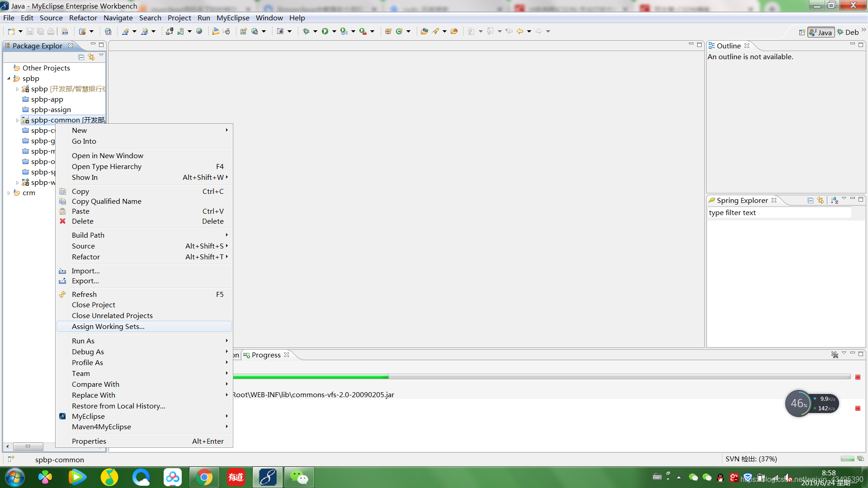Click the Open Perspective icon

click(x=802, y=32)
